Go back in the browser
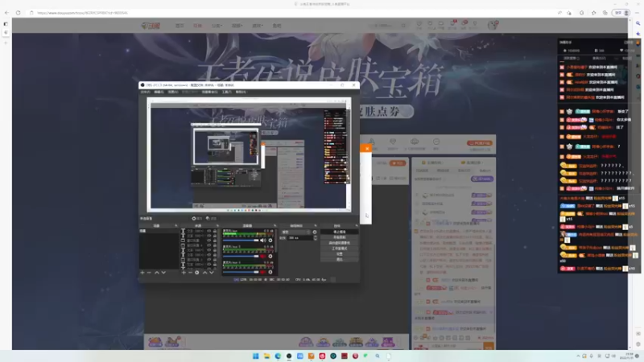Viewport: 644px width, 362px height. click(x=6, y=13)
